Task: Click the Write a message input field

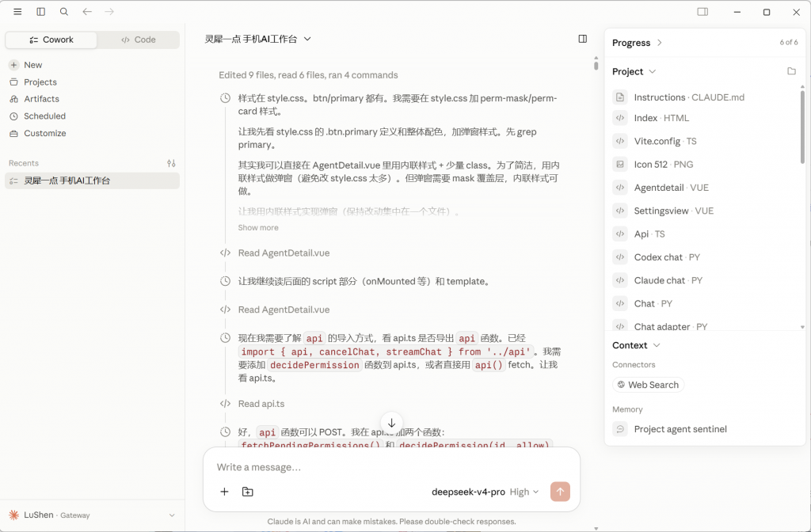Action: point(391,467)
